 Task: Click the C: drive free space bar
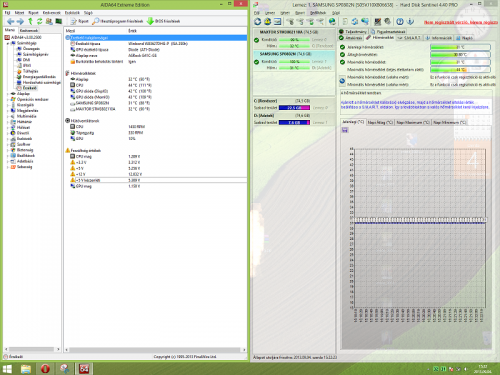(294, 108)
